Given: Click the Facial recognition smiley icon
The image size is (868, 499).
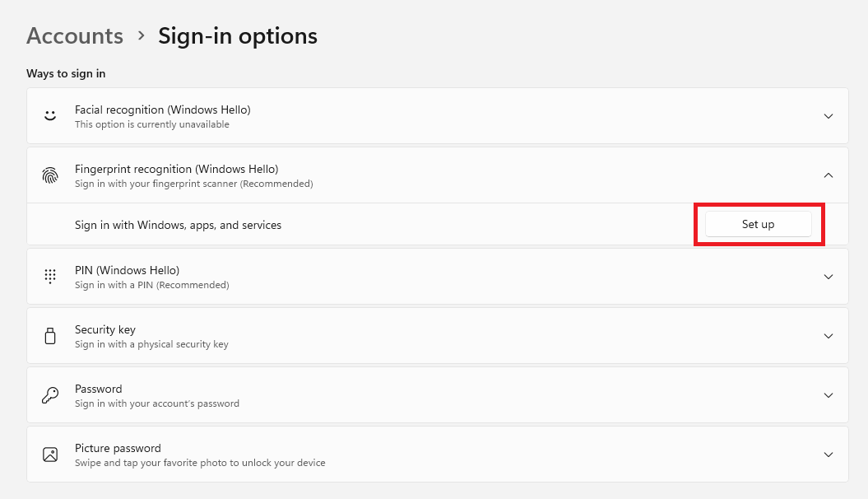Looking at the screenshot, I should (50, 115).
